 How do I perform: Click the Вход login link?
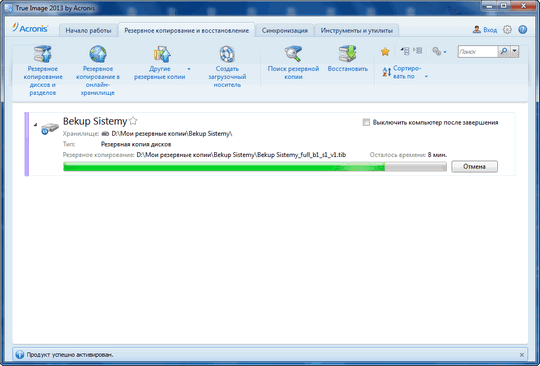[x=485, y=30]
